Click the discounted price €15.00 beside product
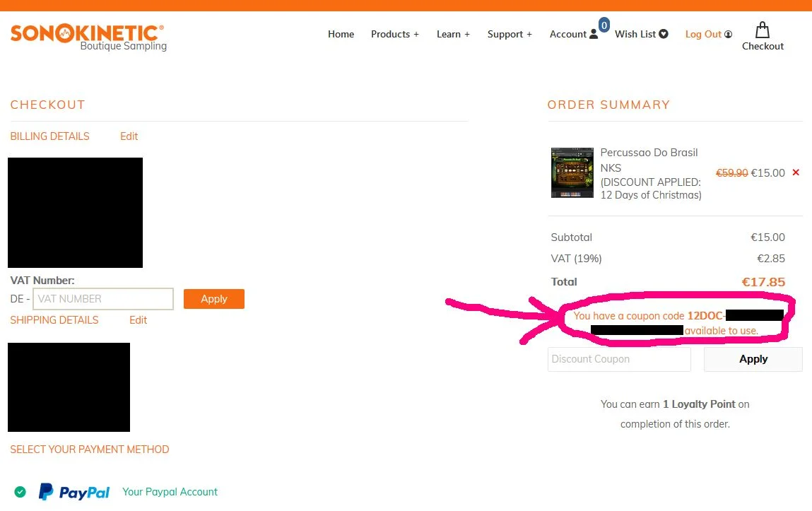This screenshot has width=812, height=511. point(768,173)
